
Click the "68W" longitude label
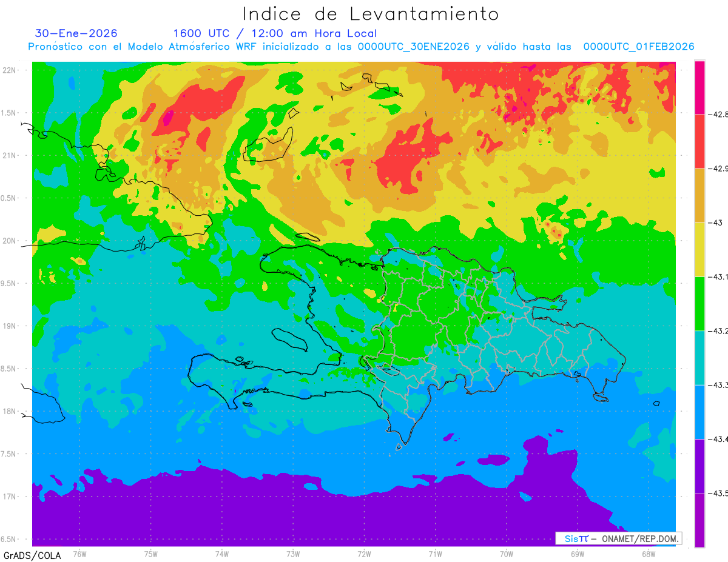[x=649, y=554]
